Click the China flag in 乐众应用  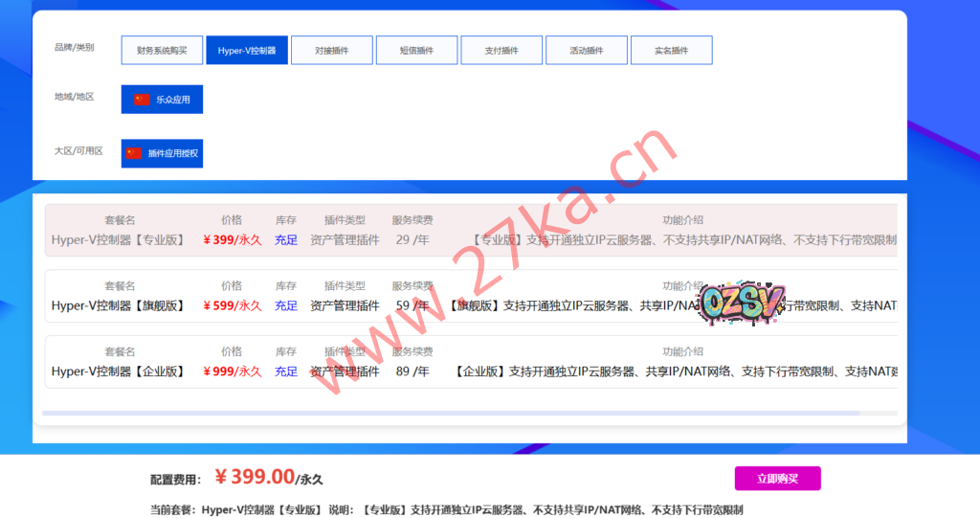point(142,100)
